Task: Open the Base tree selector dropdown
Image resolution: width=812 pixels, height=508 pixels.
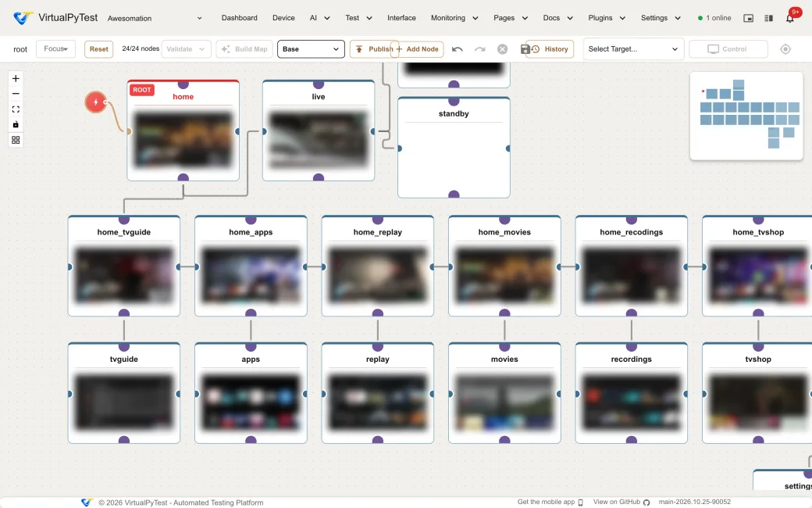Action: tap(311, 49)
